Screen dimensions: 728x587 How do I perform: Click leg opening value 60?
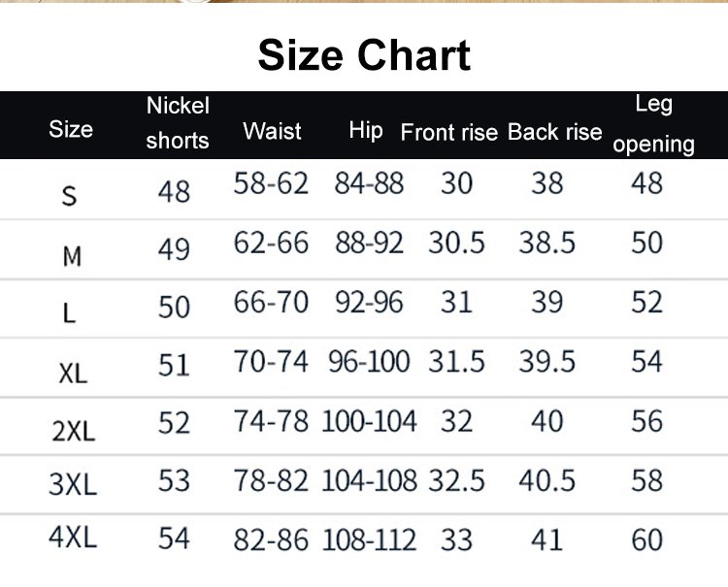(646, 539)
